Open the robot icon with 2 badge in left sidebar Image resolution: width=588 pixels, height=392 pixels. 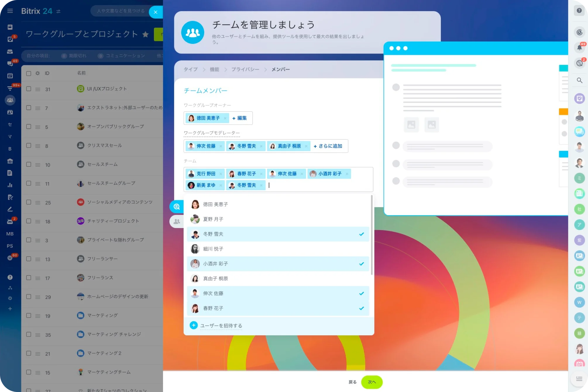pos(10,222)
